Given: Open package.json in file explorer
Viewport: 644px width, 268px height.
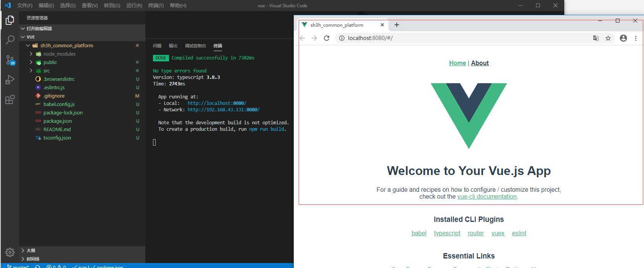Looking at the screenshot, I should [x=58, y=121].
